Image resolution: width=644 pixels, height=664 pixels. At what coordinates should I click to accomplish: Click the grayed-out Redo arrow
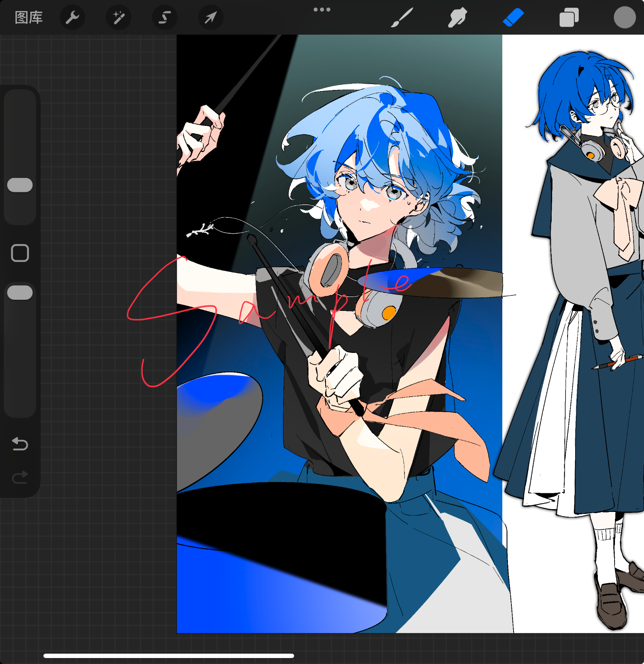coord(20,477)
